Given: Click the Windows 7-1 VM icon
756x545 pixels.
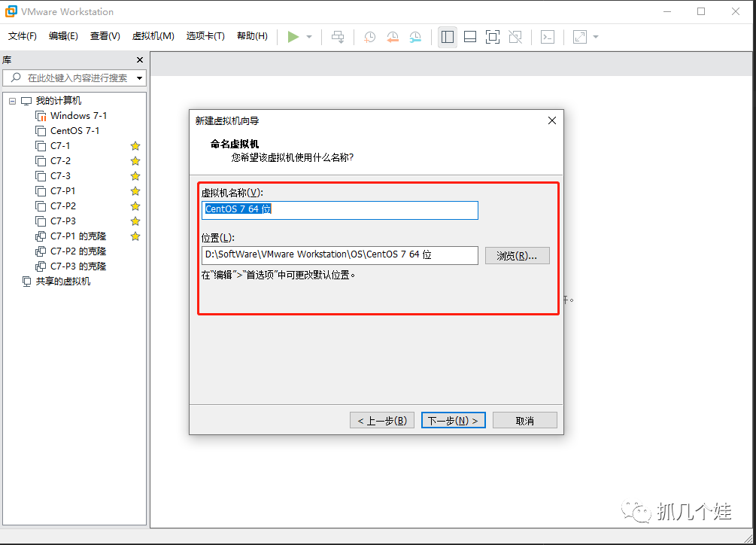Looking at the screenshot, I should click(x=41, y=116).
